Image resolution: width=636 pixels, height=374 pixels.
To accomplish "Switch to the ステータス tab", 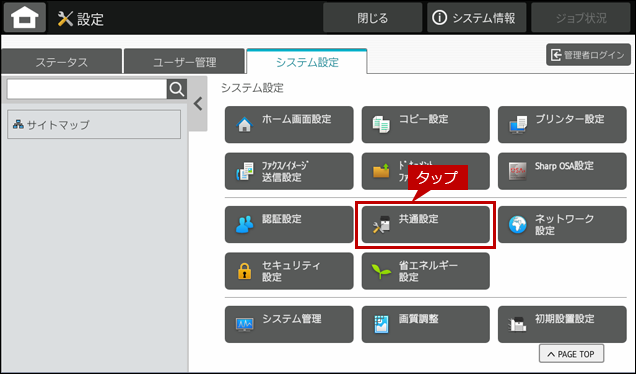I will point(62,62).
